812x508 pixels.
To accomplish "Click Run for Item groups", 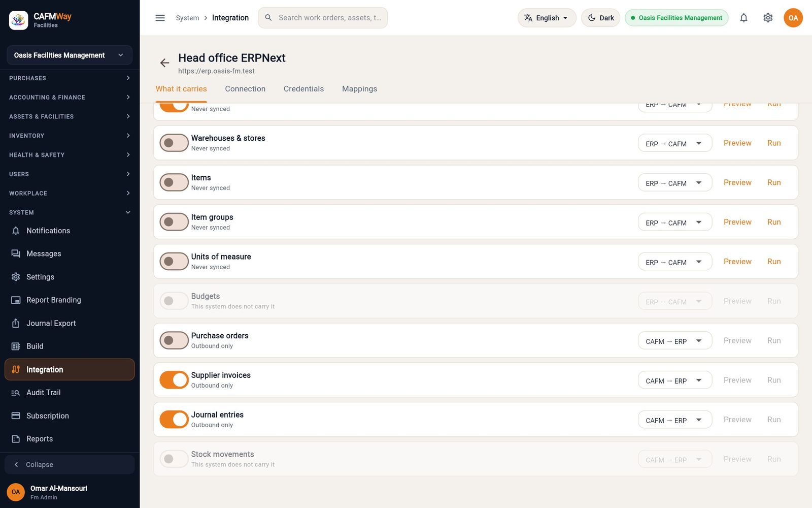I will 774,222.
